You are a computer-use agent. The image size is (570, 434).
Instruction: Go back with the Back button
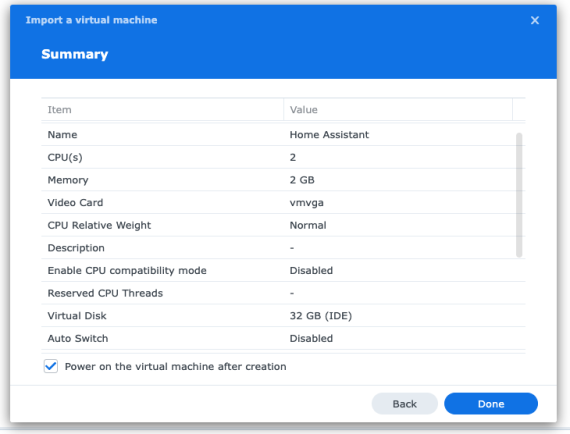404,403
